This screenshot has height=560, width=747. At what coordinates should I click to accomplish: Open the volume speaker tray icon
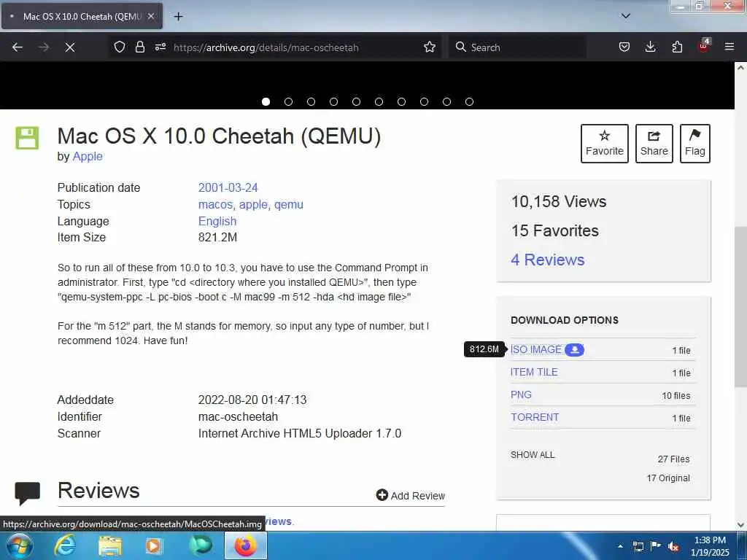coord(673,547)
